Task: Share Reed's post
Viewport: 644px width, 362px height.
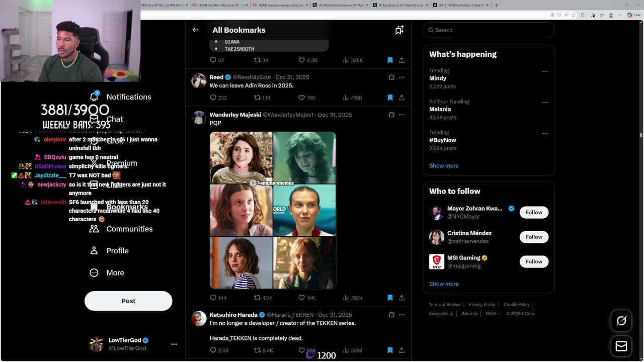Action: click(x=401, y=98)
